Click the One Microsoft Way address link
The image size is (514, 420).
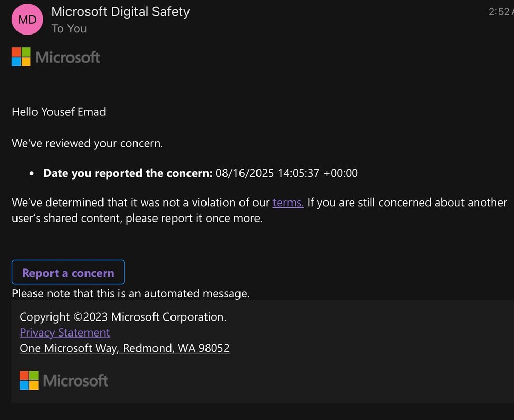pos(125,348)
